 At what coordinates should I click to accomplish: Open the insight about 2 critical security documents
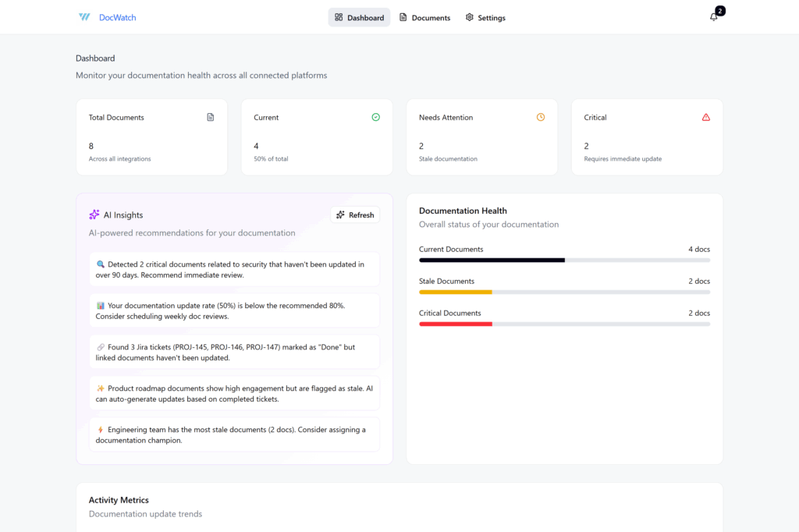tap(234, 269)
